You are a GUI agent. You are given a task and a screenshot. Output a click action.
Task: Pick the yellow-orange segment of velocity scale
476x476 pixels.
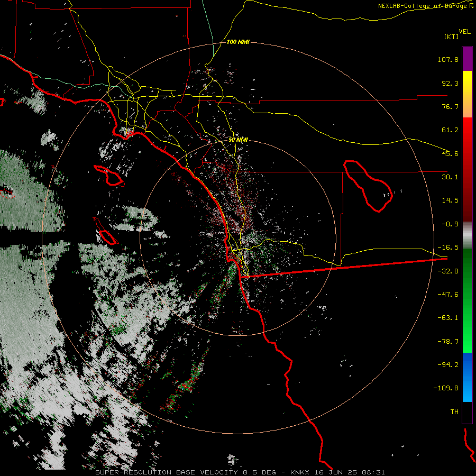click(467, 95)
